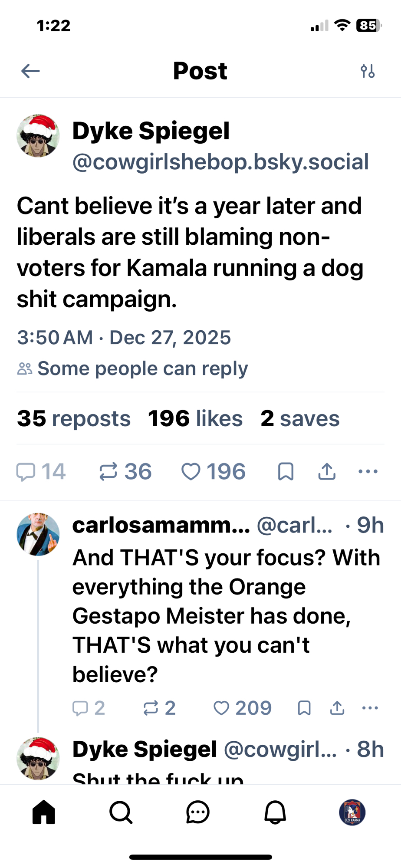
Task: Go to the Home tab
Action: [x=44, y=812]
